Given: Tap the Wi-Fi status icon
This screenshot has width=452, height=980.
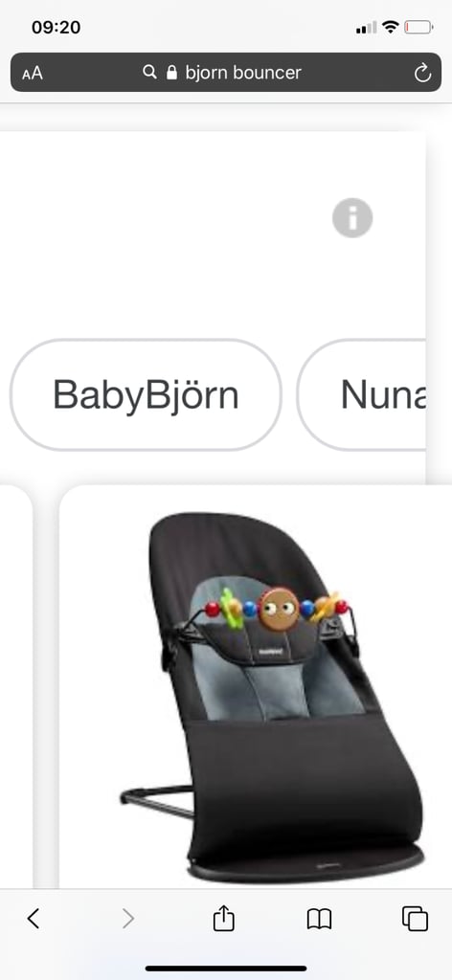Looking at the screenshot, I should tap(392, 27).
